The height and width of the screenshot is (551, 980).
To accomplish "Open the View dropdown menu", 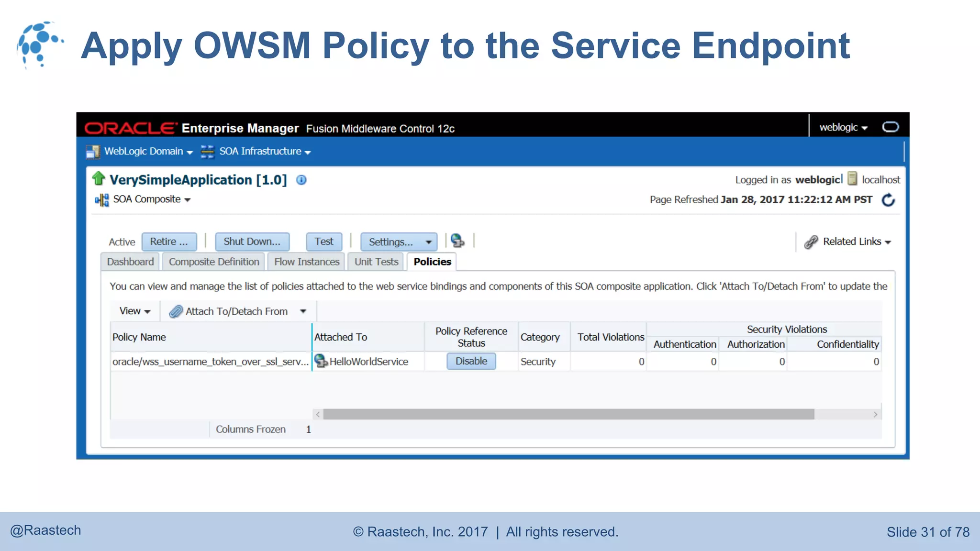I will click(135, 311).
